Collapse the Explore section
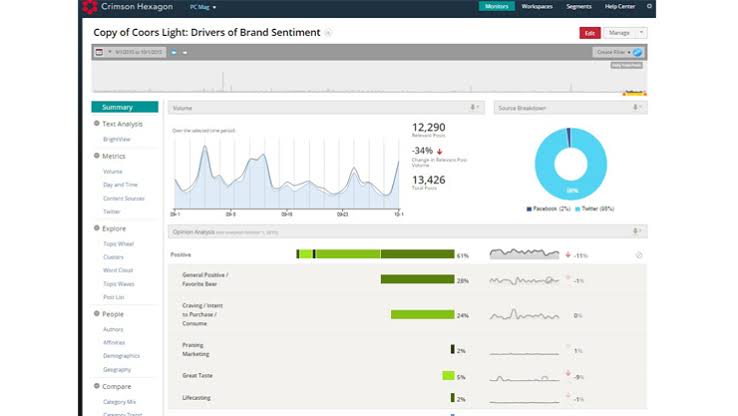The height and width of the screenshot is (416, 738). click(x=96, y=228)
